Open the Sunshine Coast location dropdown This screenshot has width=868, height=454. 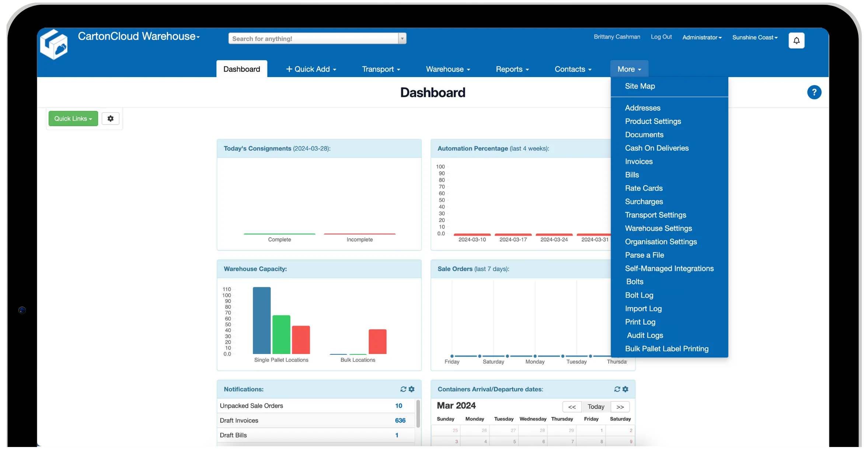click(x=754, y=37)
